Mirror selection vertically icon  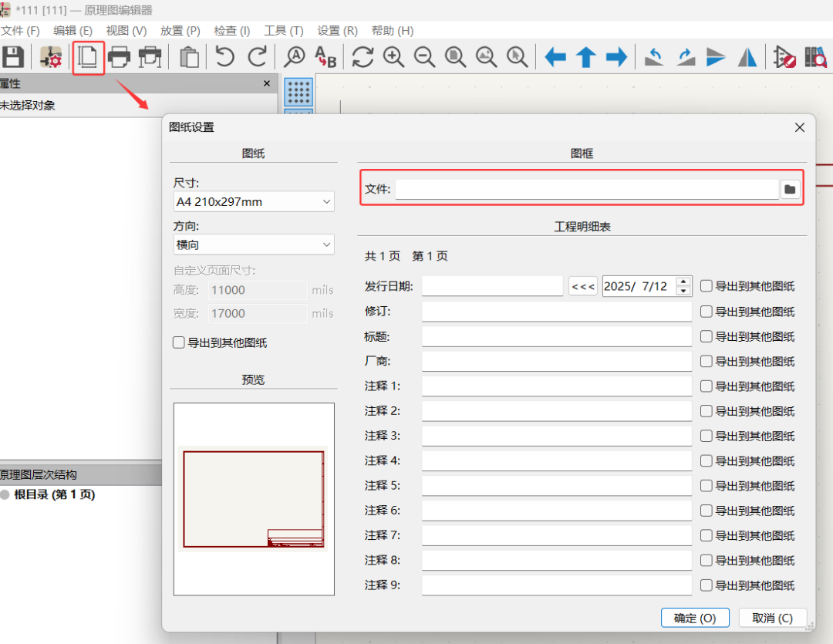pyautogui.click(x=716, y=57)
